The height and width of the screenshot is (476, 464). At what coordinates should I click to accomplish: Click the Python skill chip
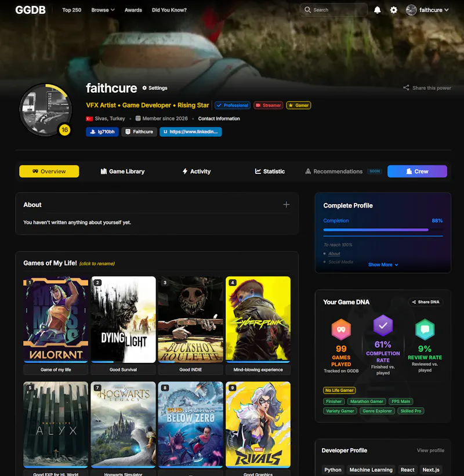[x=333, y=470]
